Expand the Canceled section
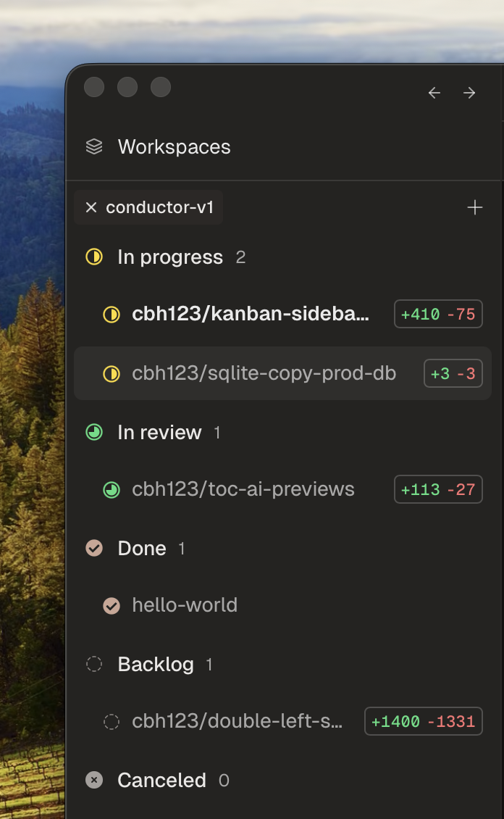The width and height of the screenshot is (504, 819). [161, 781]
